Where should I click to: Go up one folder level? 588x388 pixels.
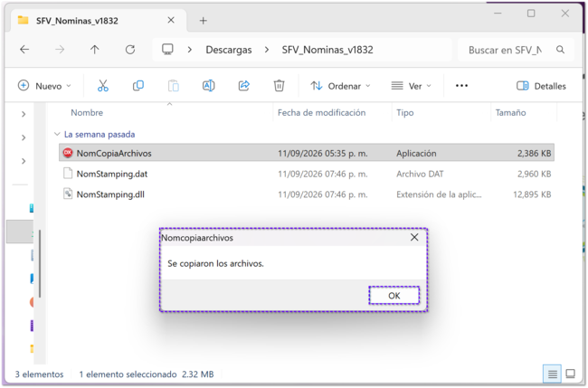(94, 50)
